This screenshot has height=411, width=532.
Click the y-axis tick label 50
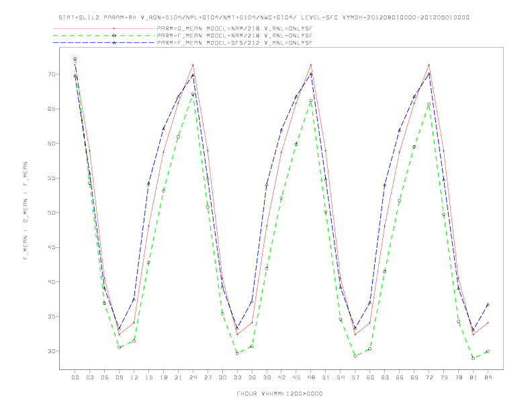52,213
